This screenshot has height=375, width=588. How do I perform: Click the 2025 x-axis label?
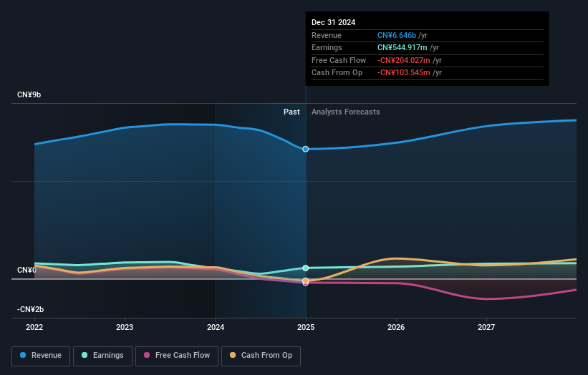click(x=306, y=328)
